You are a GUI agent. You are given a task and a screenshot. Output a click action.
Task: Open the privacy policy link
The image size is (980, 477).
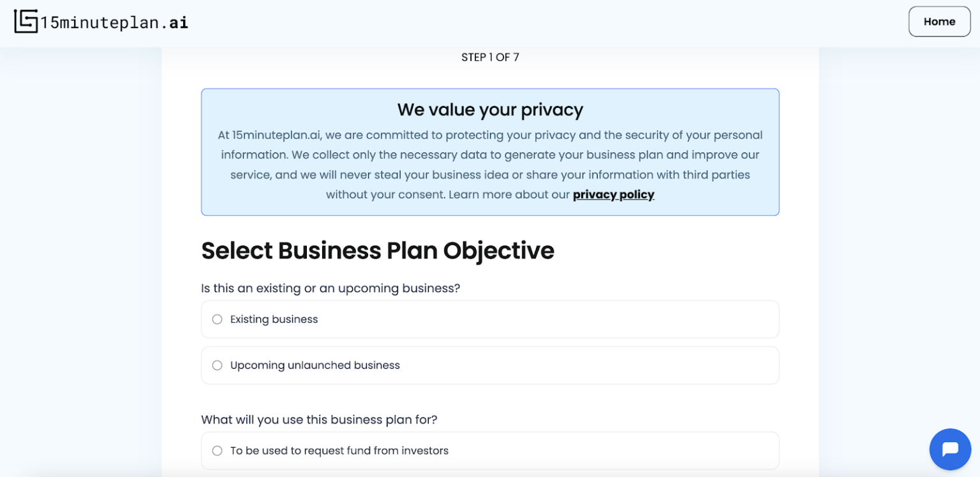(613, 194)
